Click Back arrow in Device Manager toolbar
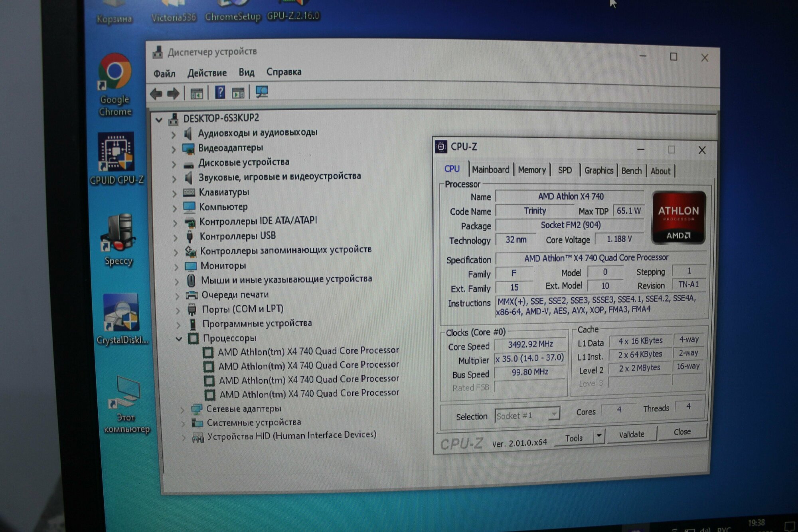Viewport: 798px width, 532px height. (156, 94)
